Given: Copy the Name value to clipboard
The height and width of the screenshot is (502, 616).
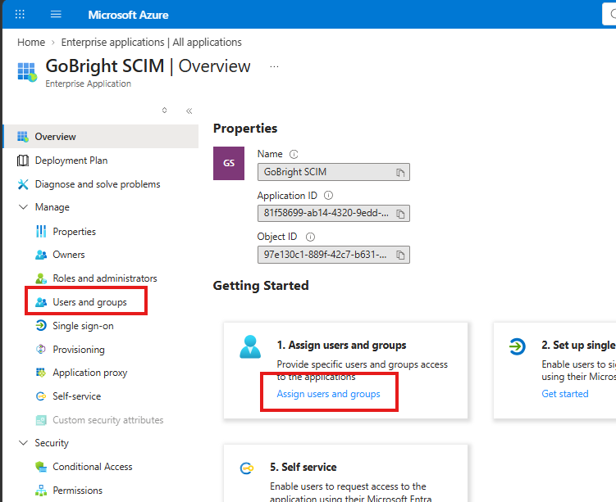Looking at the screenshot, I should pos(400,172).
